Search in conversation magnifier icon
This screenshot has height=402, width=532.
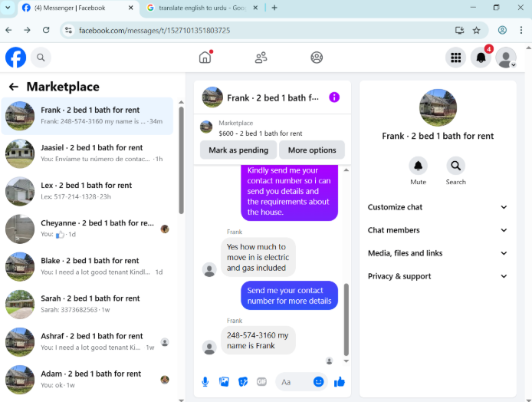click(455, 166)
